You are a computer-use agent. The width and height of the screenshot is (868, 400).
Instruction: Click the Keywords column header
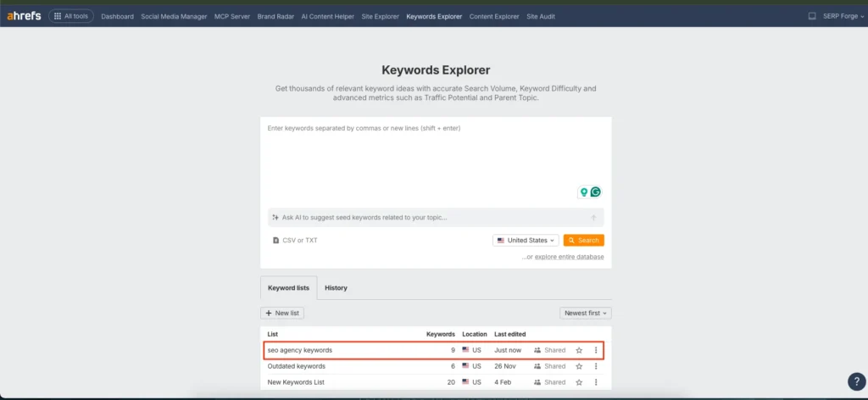click(441, 334)
